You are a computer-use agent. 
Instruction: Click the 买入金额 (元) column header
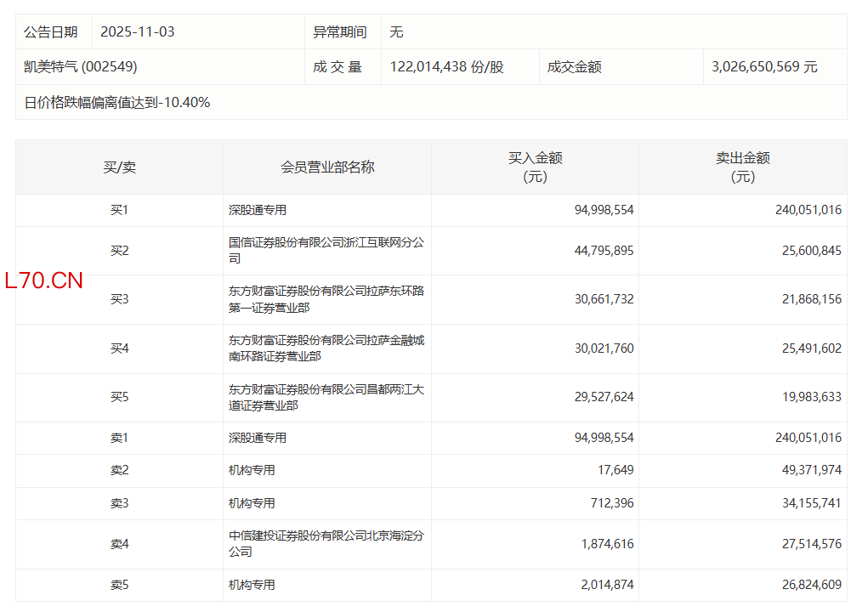[535, 167]
